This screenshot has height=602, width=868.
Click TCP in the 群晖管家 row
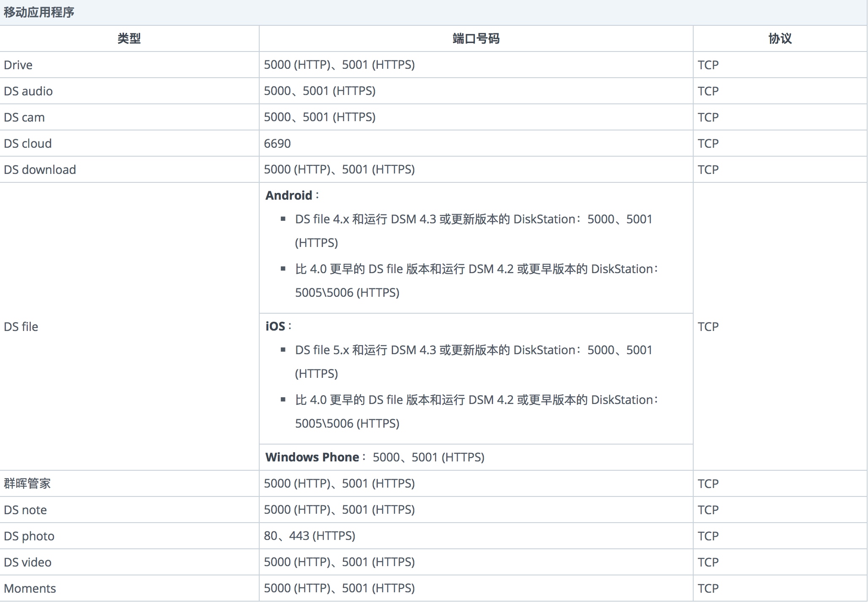708,483
